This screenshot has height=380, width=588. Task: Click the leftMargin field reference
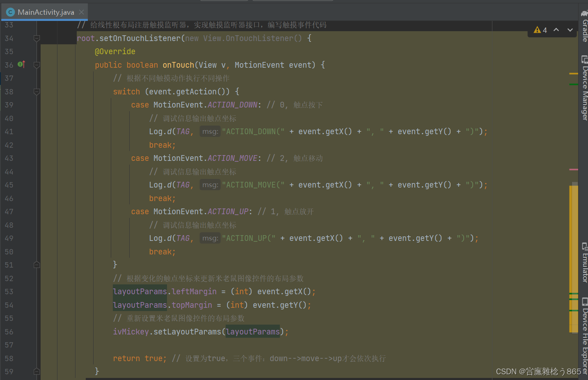tap(194, 292)
